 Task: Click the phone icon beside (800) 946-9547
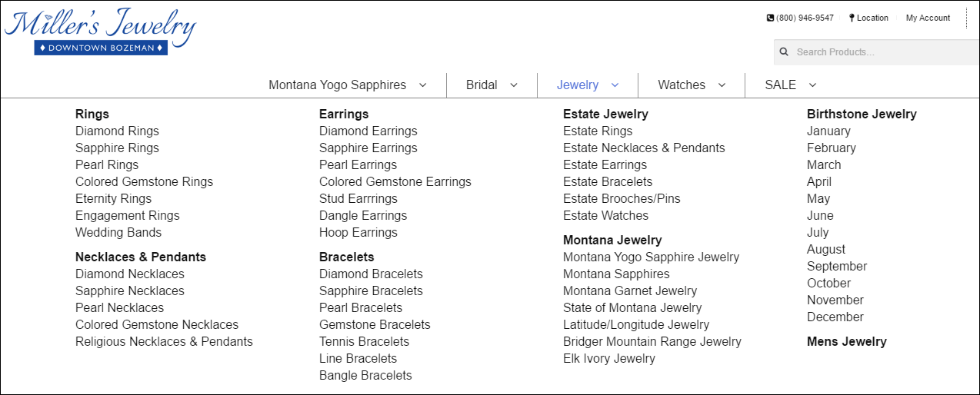tap(770, 18)
